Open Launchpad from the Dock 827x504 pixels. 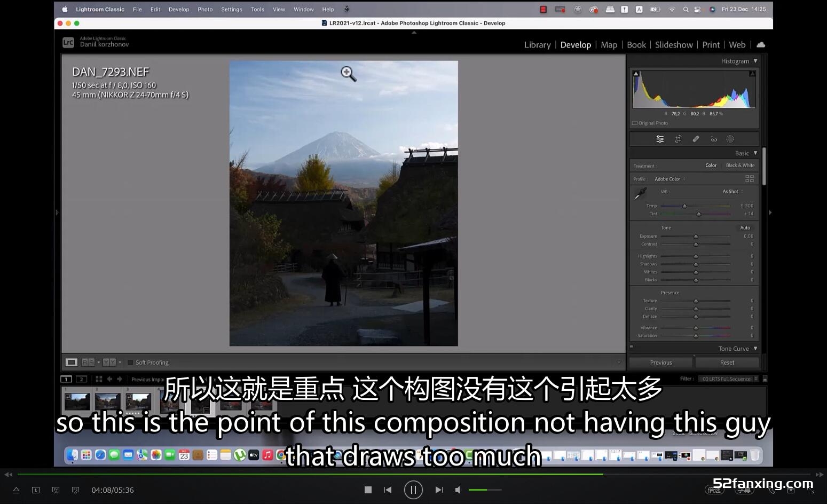pos(86,455)
